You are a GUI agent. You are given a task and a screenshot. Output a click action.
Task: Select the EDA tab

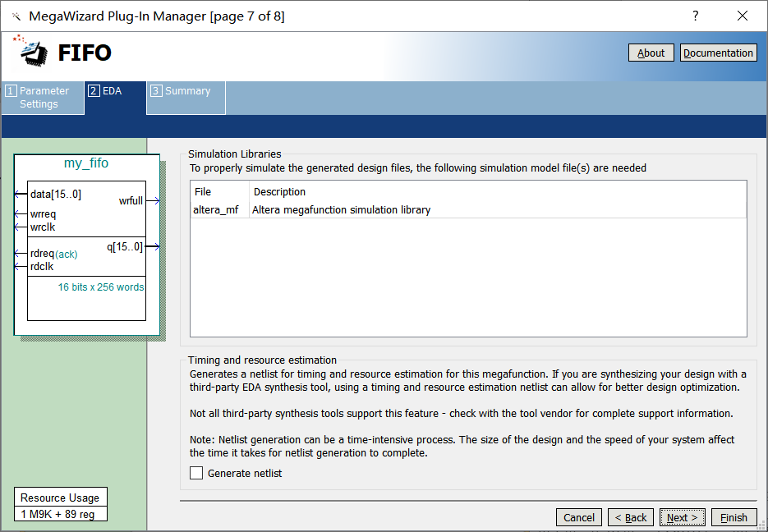point(114,92)
